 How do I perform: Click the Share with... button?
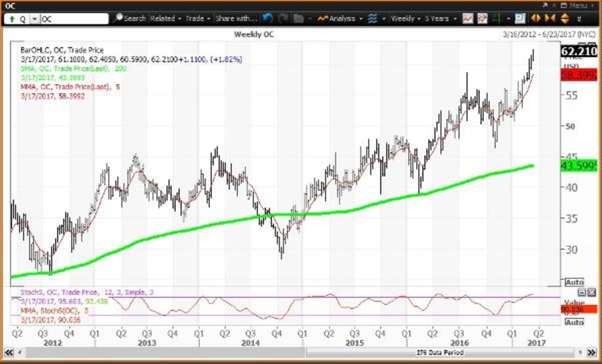pos(236,19)
